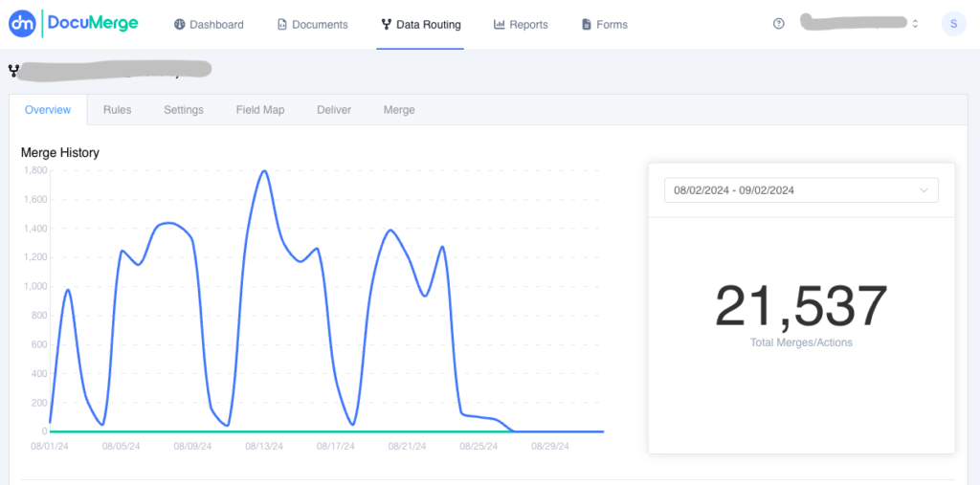Click the Data Routing fork icon
This screenshot has width=980, height=485.
coord(386,24)
